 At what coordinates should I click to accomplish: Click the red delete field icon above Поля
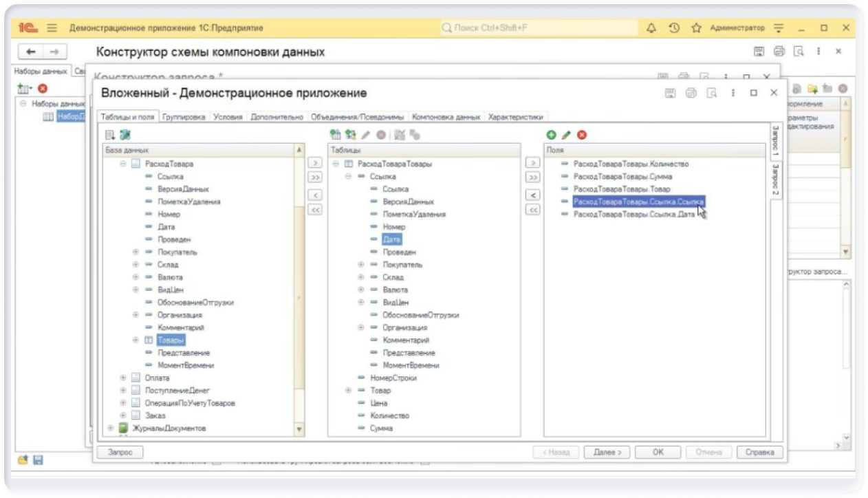582,135
